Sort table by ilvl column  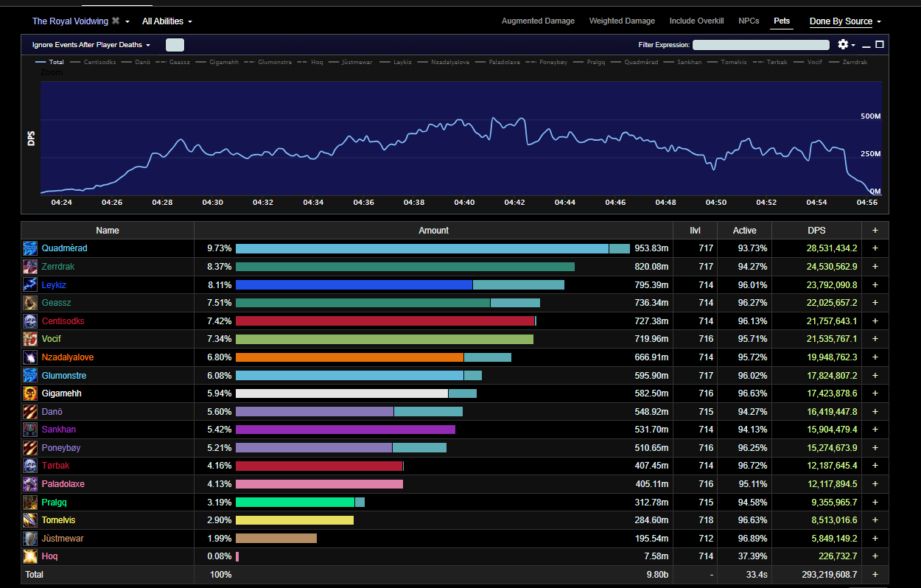[695, 231]
